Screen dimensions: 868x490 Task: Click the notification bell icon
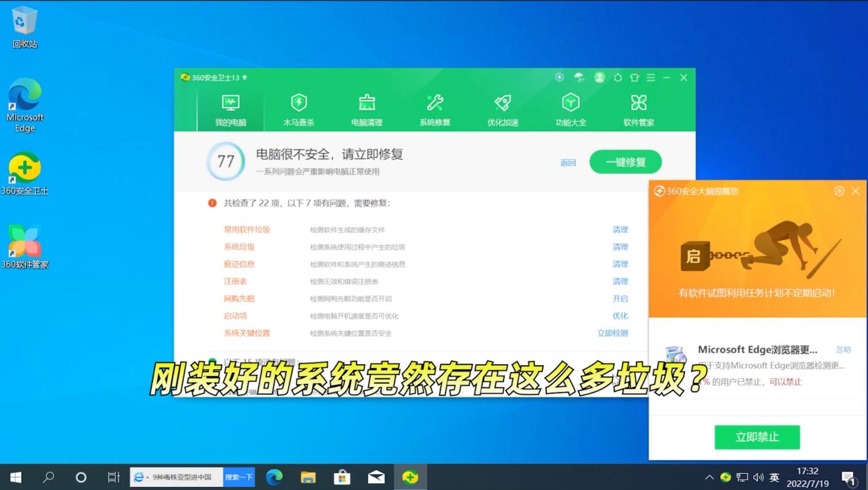pos(617,77)
